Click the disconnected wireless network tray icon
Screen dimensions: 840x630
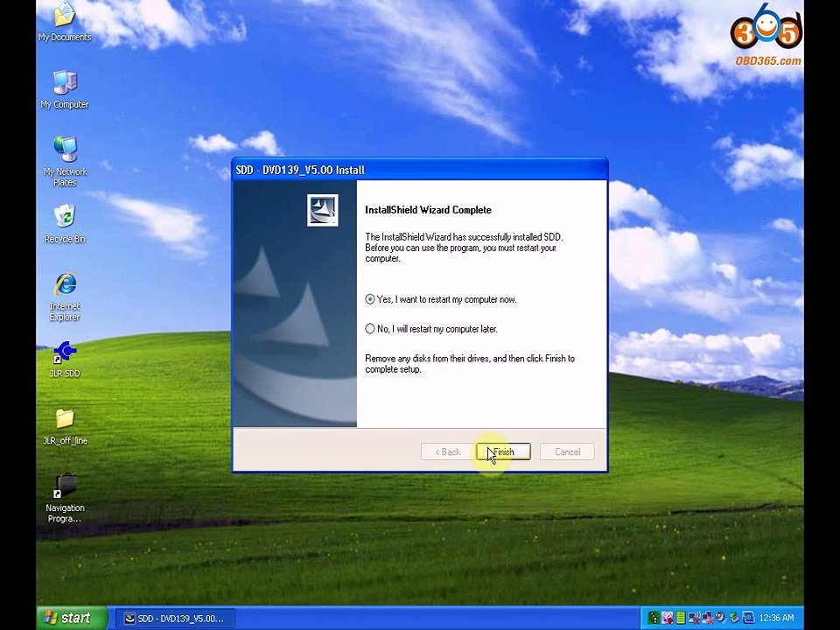pyautogui.click(x=694, y=618)
